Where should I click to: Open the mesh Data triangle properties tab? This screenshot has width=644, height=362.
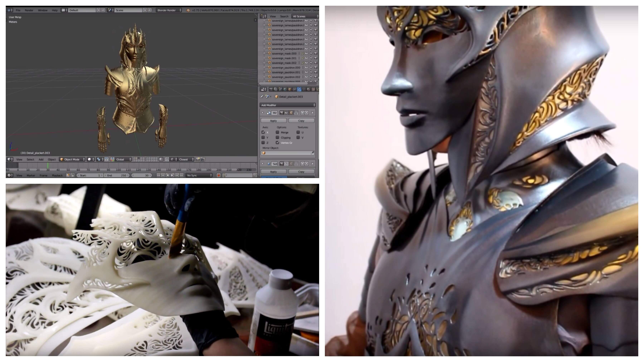(x=304, y=89)
